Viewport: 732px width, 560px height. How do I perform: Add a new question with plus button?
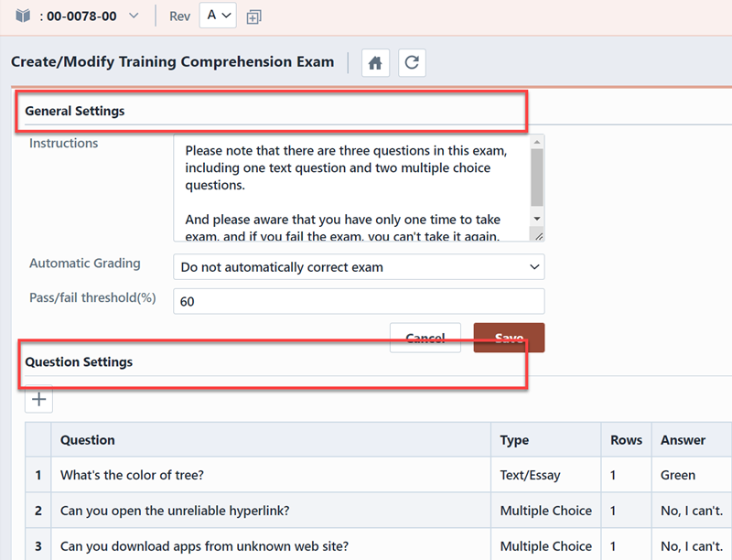[38, 399]
